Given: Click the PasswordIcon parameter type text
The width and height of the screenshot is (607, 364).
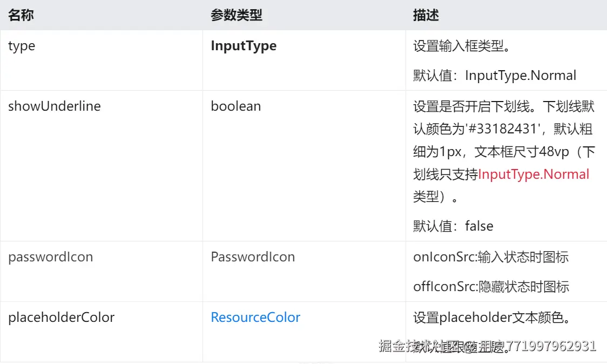Looking at the screenshot, I should coord(252,257).
